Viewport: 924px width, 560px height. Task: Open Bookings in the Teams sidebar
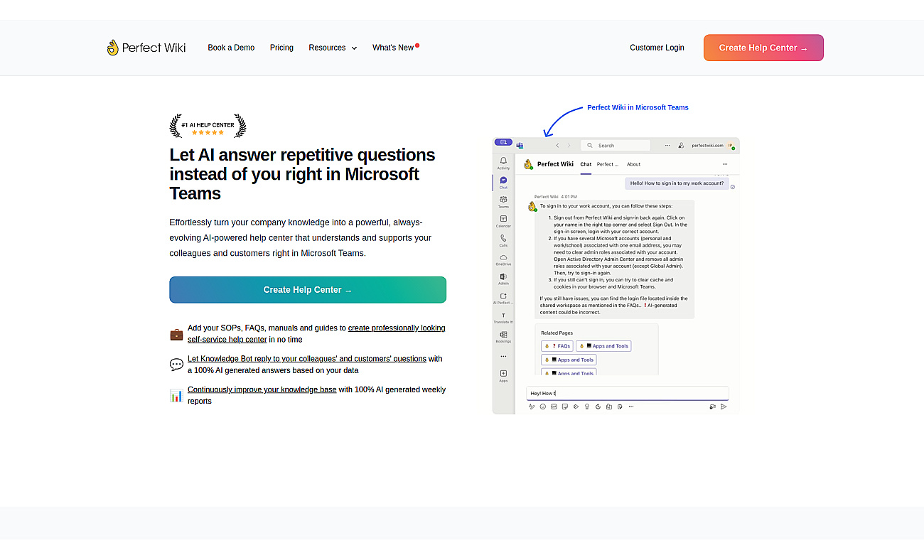[x=503, y=337]
